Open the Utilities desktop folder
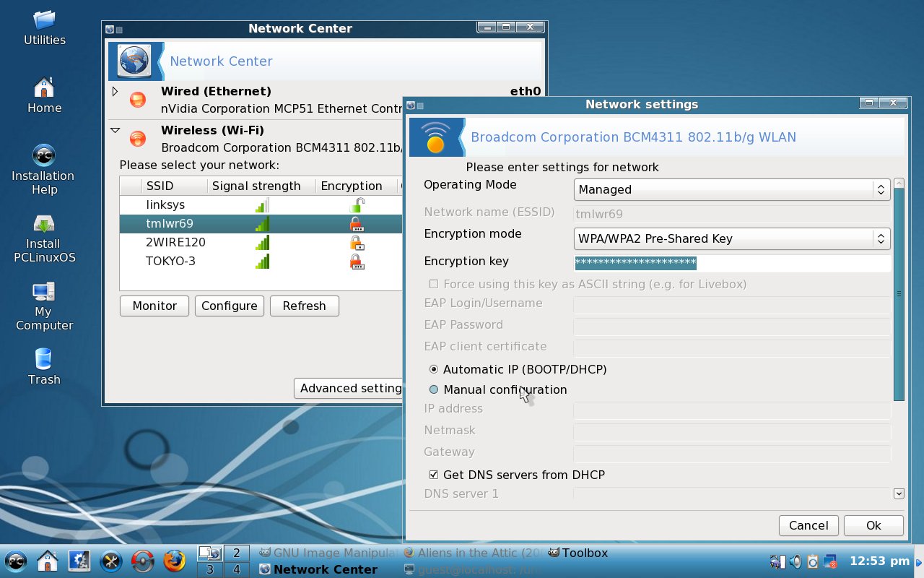 click(44, 27)
